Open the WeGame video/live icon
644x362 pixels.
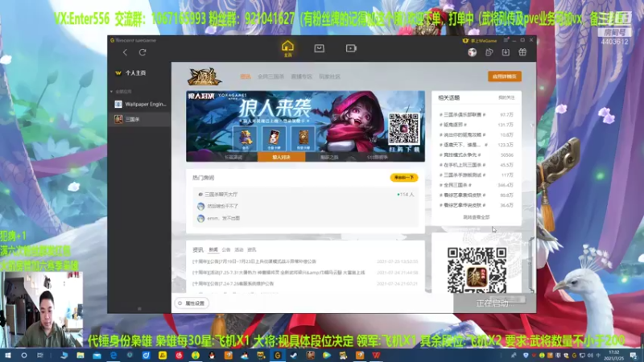(x=351, y=48)
